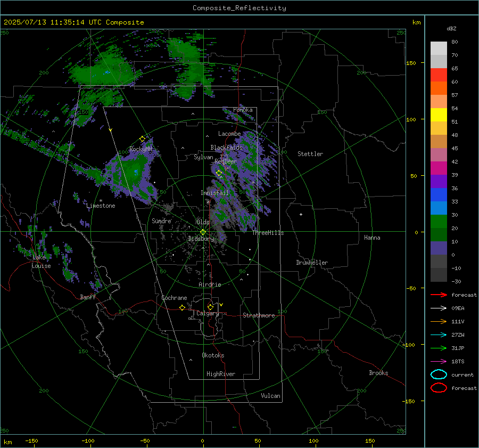Click the red forecast ellipse icon
The image size is (479, 448).
pyautogui.click(x=439, y=388)
